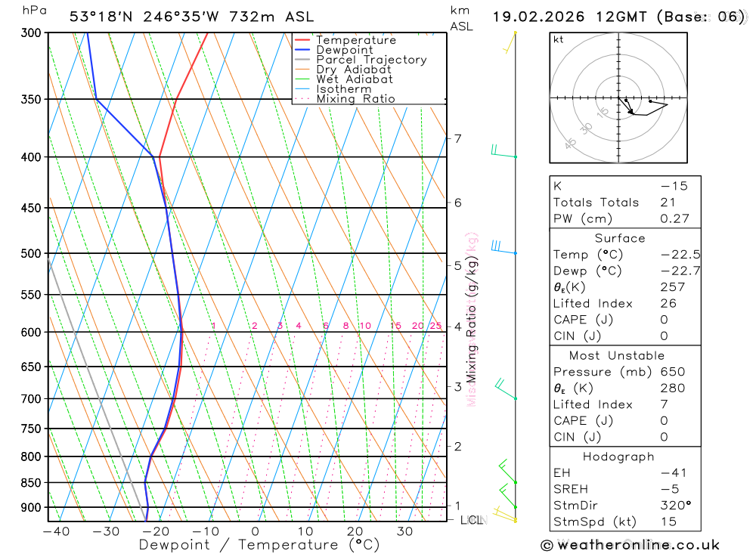Click the date 19.02.2026 12GMT header
Image resolution: width=756 pixels, height=554 pixels.
569,17
